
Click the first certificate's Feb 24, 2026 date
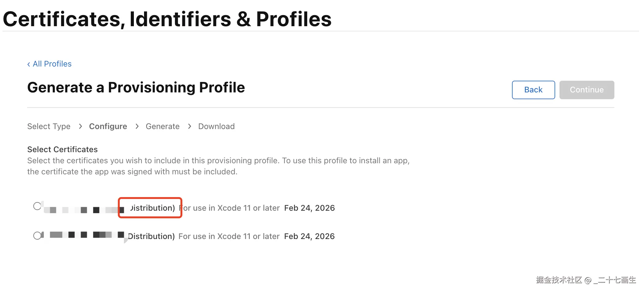[x=309, y=208]
